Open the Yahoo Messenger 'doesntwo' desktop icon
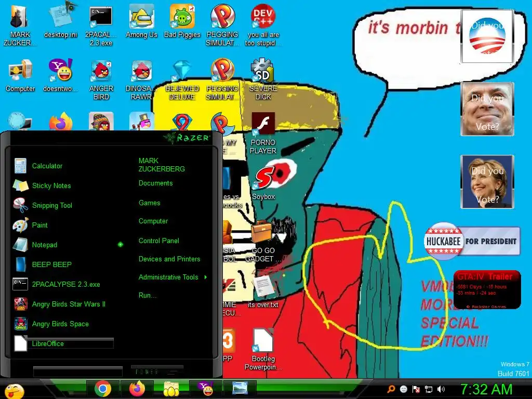 61,75
